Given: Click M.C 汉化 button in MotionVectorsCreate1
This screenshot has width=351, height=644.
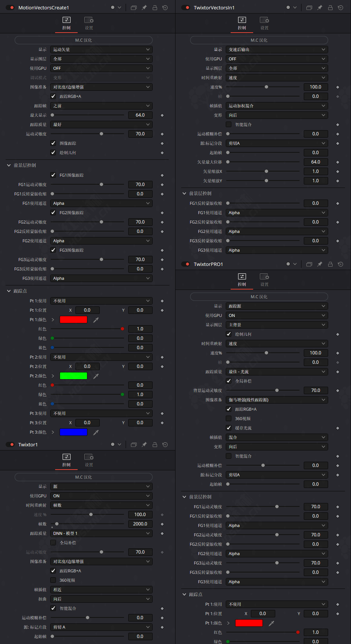Looking at the screenshot, I should (x=84, y=40).
